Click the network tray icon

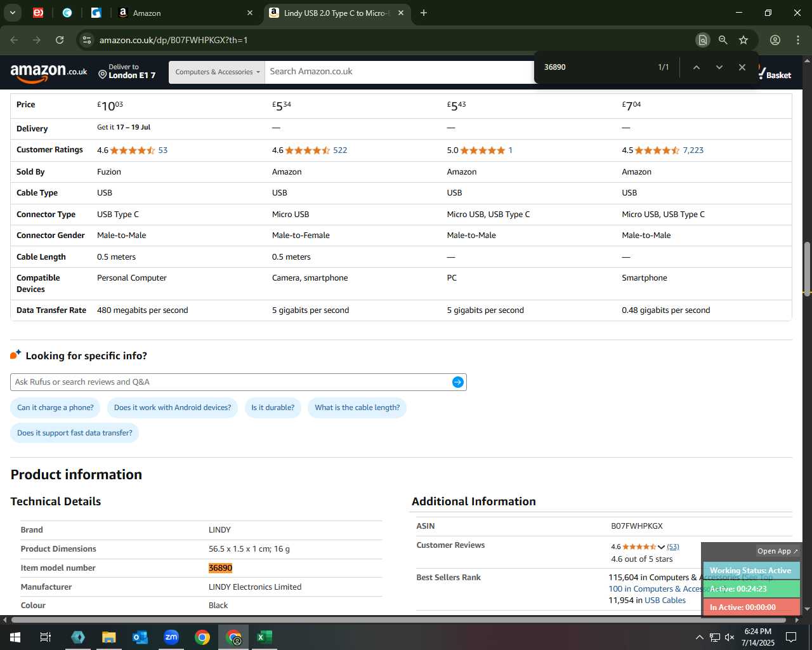(x=714, y=637)
